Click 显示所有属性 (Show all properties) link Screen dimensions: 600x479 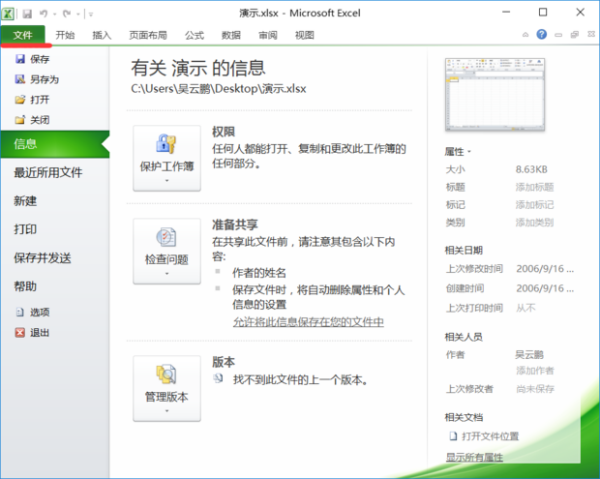point(474,457)
